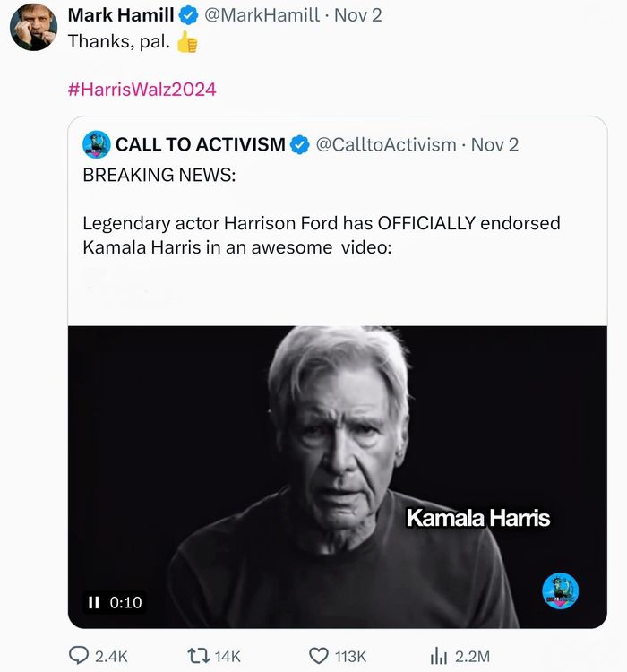Click the retweet arrows icon
Viewport: 627px width, 672px height.
pos(199,655)
